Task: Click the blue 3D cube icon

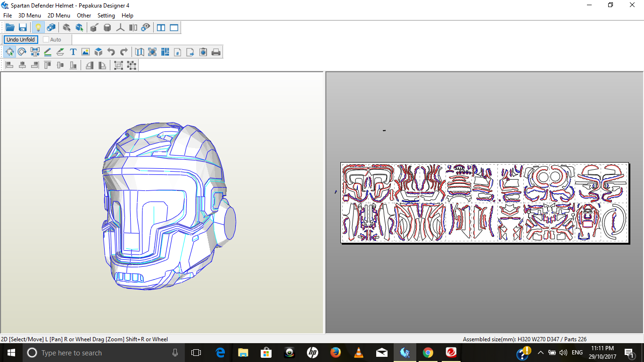Action: (x=98, y=52)
